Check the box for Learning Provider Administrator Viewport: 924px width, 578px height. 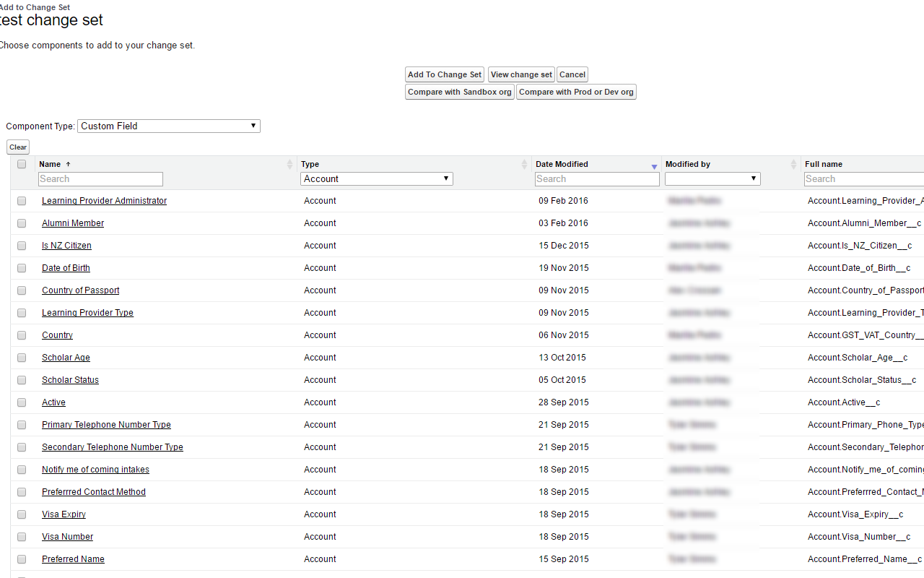pyautogui.click(x=21, y=201)
